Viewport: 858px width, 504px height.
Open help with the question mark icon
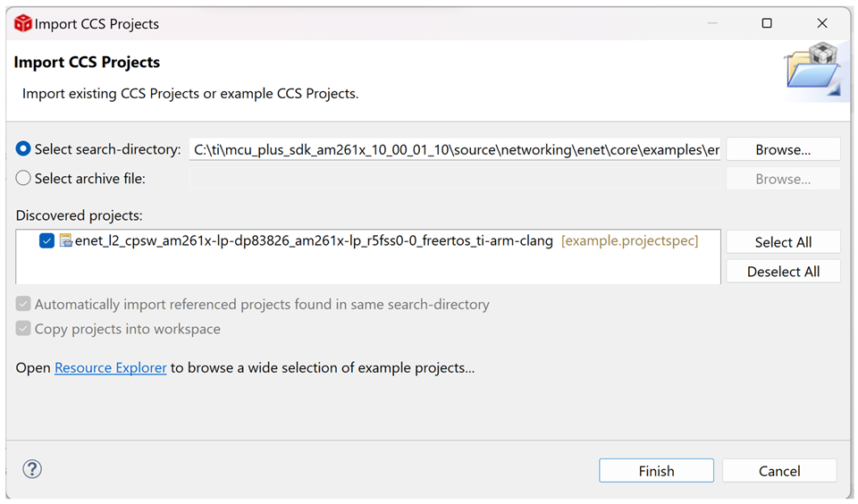[x=32, y=469]
